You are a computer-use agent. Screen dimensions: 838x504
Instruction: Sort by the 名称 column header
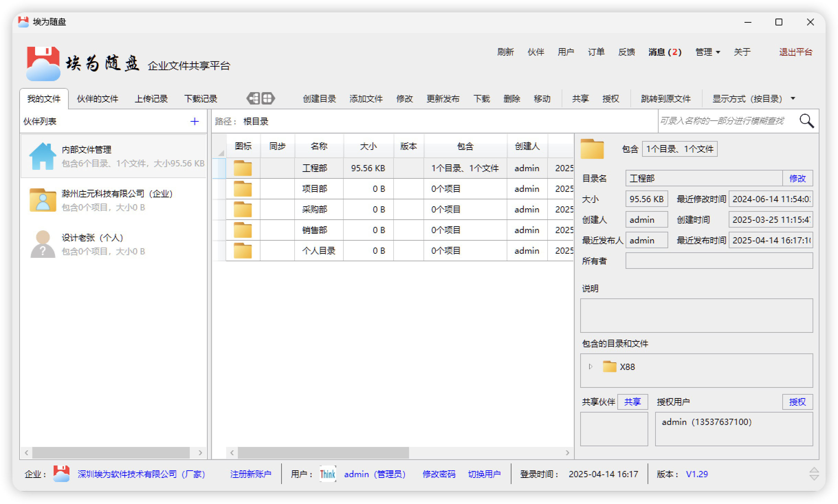tap(319, 146)
